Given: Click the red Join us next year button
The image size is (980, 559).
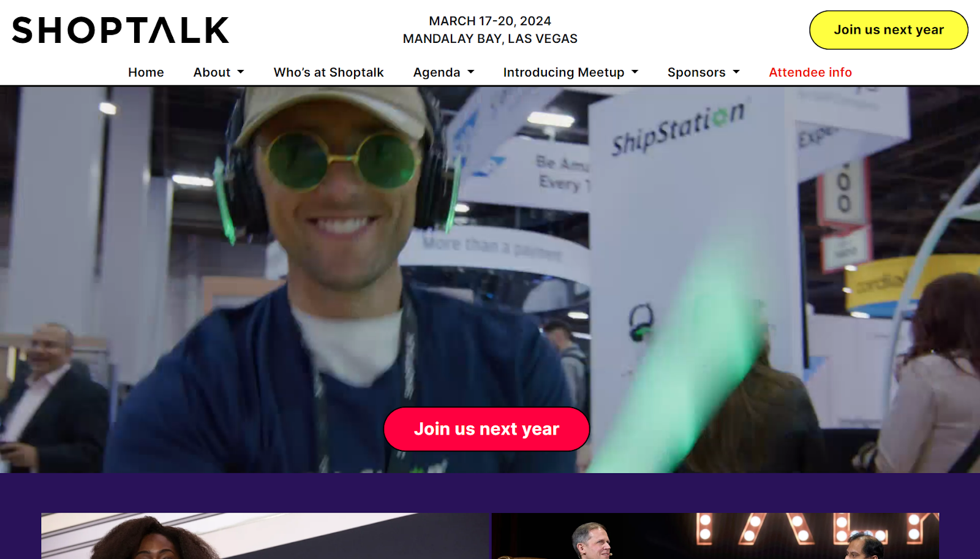Looking at the screenshot, I should (486, 429).
